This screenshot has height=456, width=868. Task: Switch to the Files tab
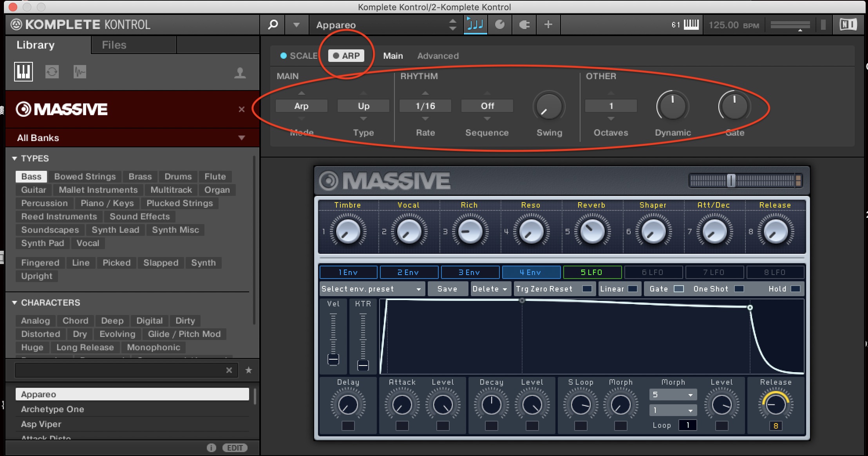[x=114, y=45]
